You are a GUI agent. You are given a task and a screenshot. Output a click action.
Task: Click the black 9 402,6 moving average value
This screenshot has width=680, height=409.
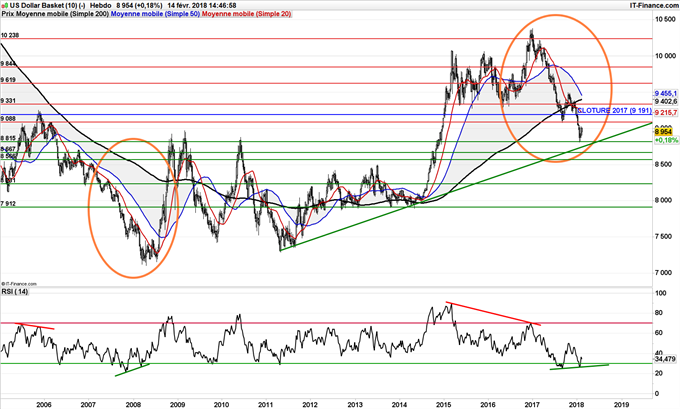coord(666,101)
